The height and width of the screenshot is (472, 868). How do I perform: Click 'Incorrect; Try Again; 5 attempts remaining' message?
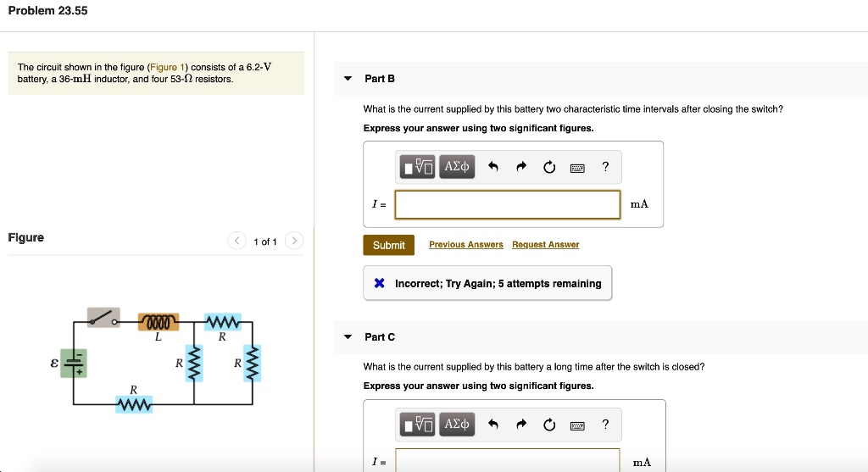[487, 283]
